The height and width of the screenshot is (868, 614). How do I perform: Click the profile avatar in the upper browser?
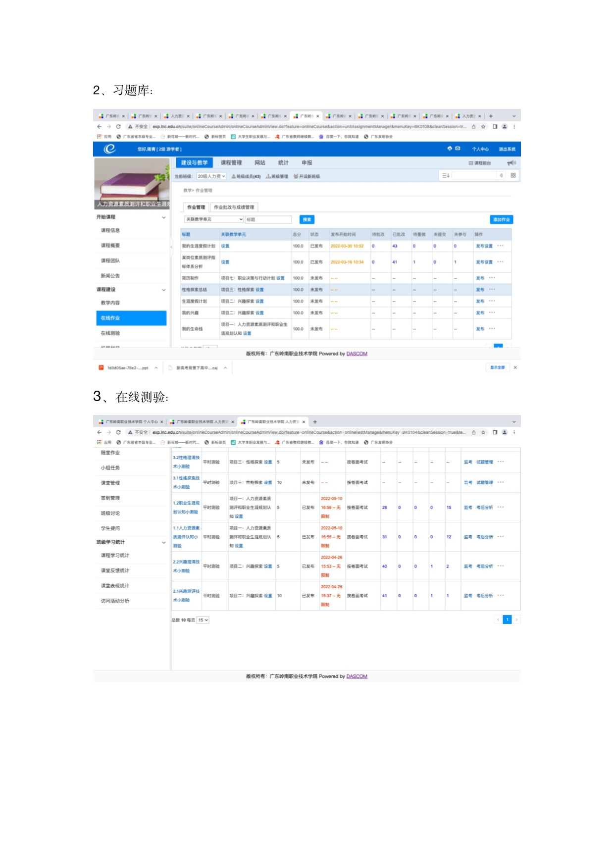(505, 127)
